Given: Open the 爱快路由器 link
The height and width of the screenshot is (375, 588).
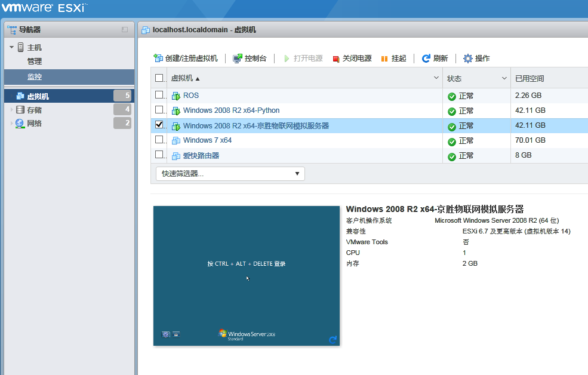Looking at the screenshot, I should tap(201, 155).
